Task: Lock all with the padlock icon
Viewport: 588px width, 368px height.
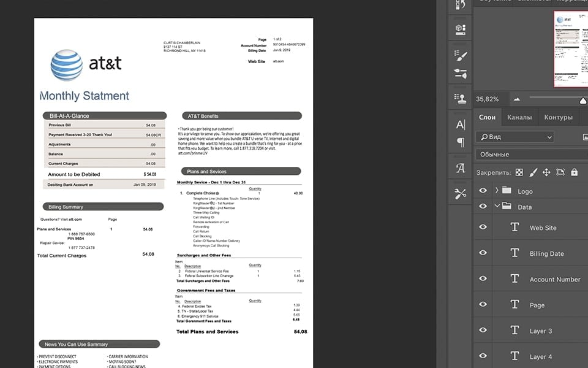Action: click(x=574, y=172)
